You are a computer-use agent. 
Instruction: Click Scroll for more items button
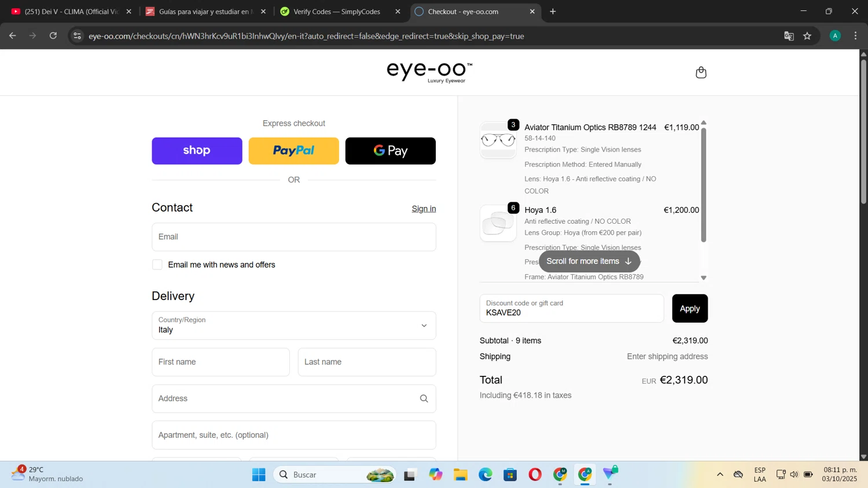coord(589,261)
